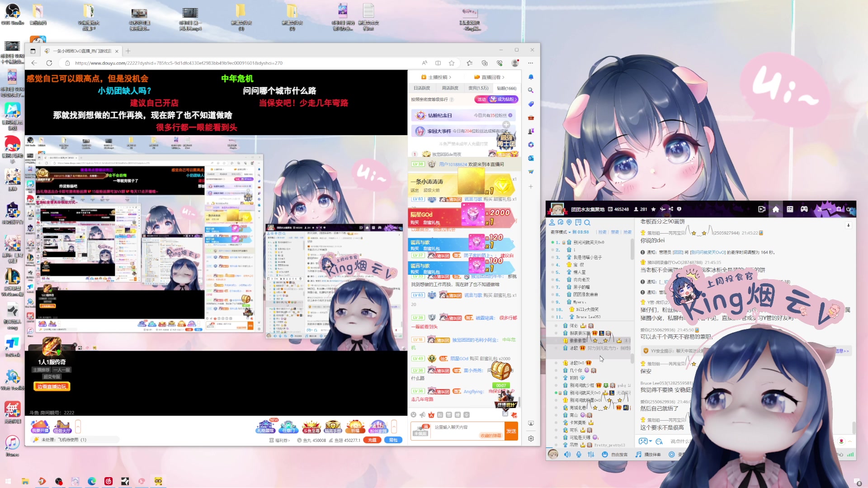Open the audio mixer sliders control in YY

(x=591, y=454)
